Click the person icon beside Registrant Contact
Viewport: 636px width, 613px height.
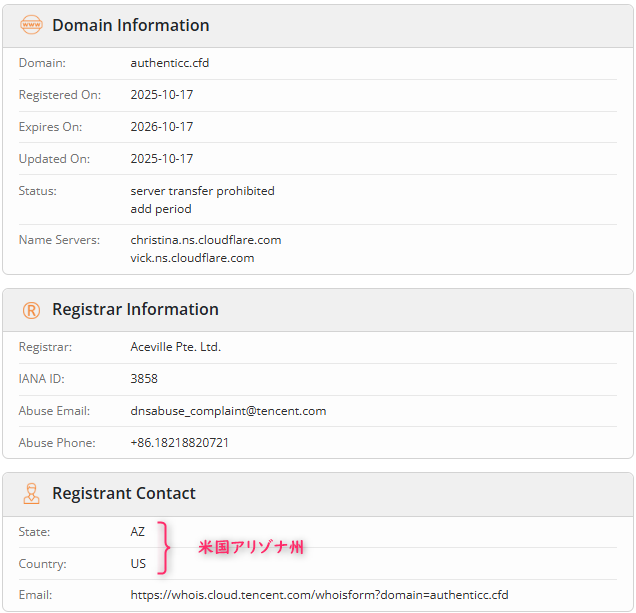click(32, 494)
